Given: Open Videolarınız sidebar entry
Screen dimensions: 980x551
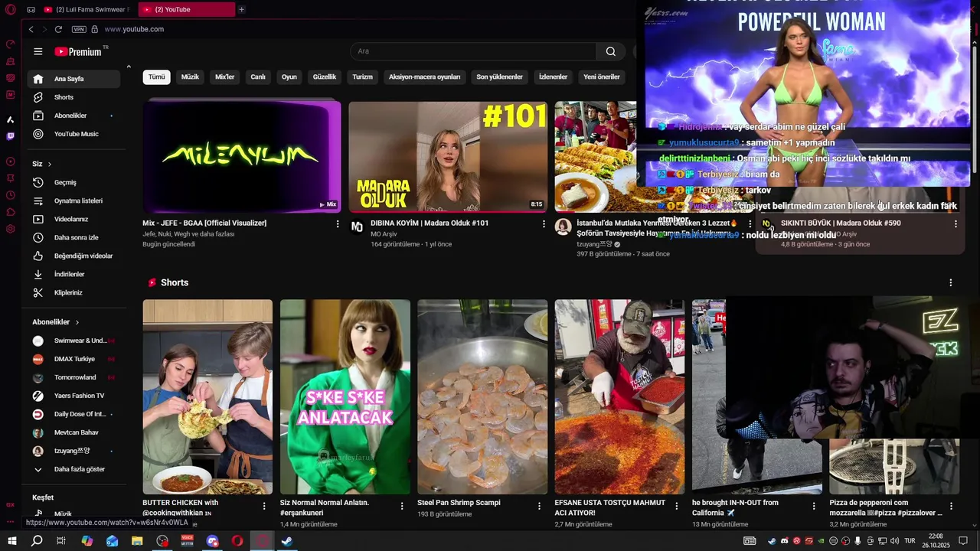Looking at the screenshot, I should point(74,219).
